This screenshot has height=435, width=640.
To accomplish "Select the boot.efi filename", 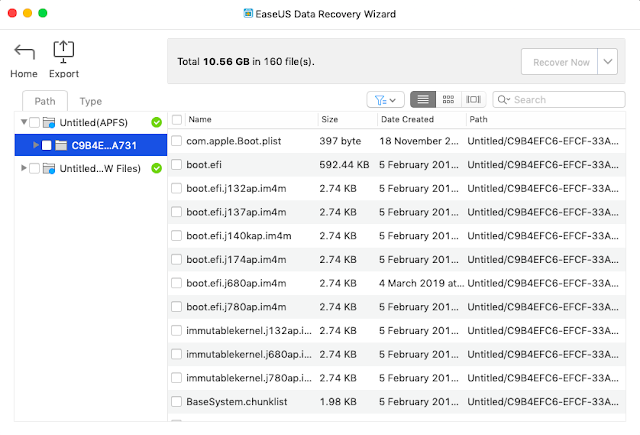I will point(204,165).
